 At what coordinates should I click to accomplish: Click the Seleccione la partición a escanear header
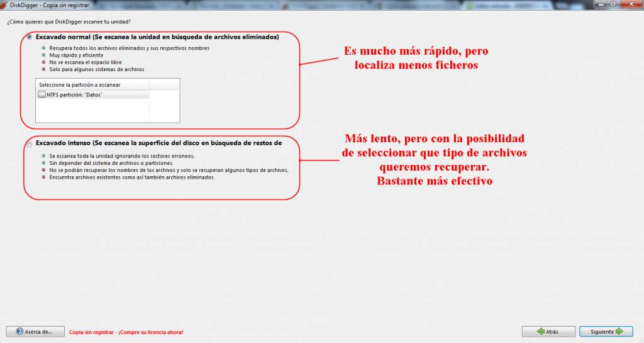93,84
